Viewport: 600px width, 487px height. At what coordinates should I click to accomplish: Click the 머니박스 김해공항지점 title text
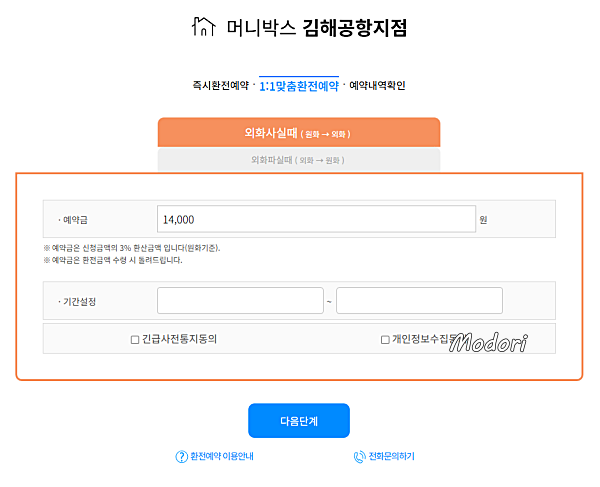point(317,28)
